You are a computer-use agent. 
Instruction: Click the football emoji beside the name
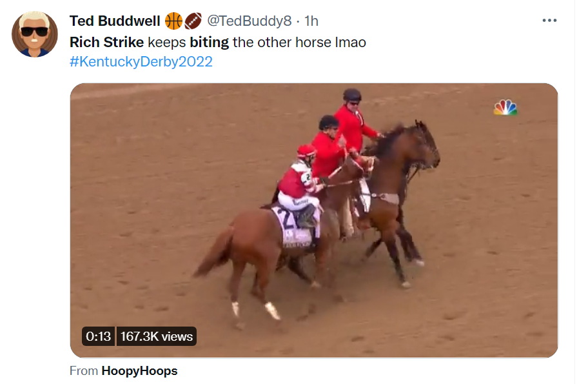(x=193, y=21)
